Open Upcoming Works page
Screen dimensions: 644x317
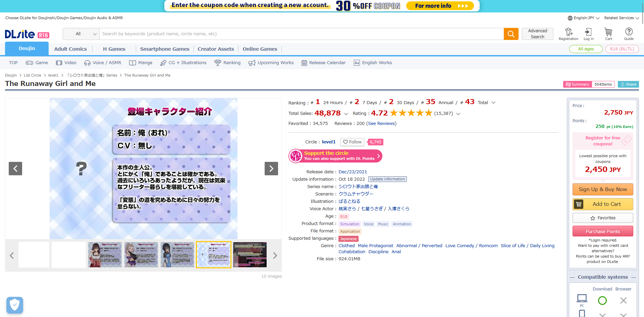271,63
